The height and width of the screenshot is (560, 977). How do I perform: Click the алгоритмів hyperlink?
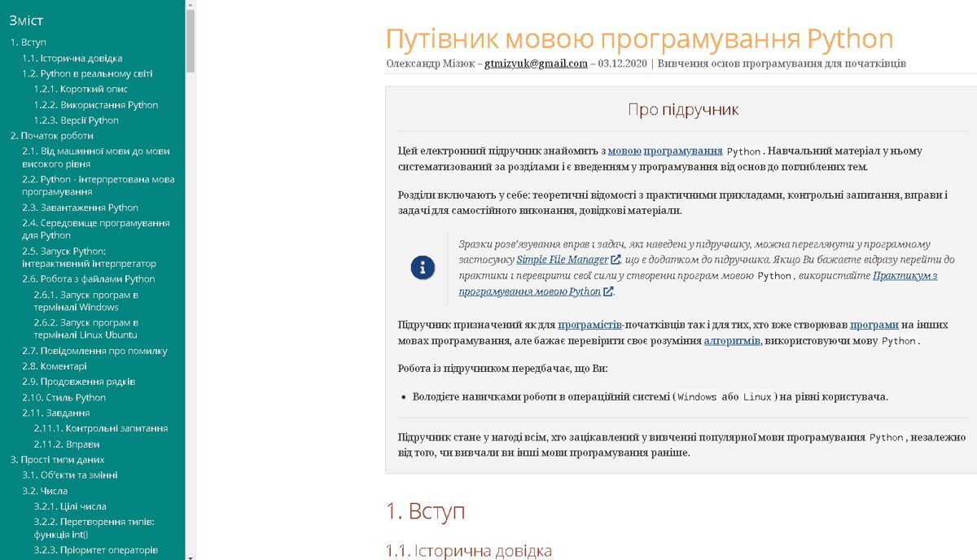[733, 341]
